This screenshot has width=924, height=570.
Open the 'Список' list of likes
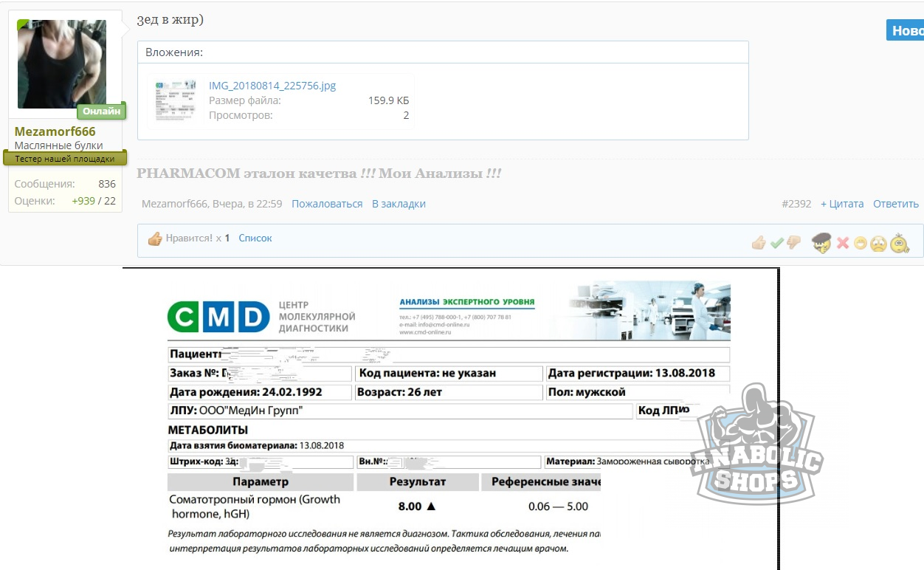(255, 238)
